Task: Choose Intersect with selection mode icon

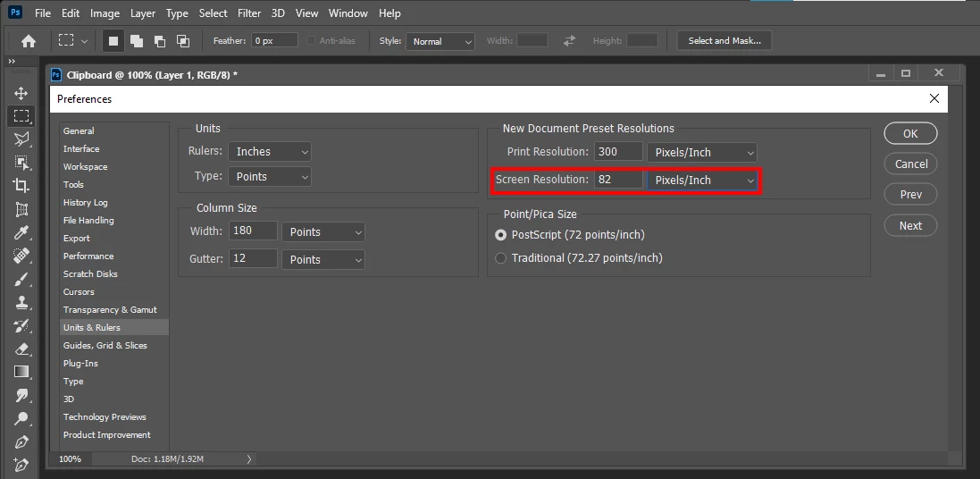Action: [x=182, y=40]
